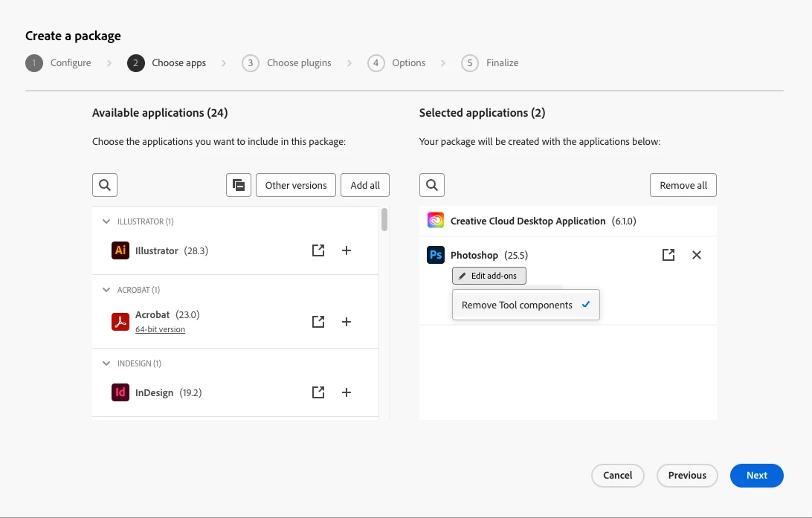Add Illustrator with the plus icon
This screenshot has height=518, width=812.
[x=347, y=250]
